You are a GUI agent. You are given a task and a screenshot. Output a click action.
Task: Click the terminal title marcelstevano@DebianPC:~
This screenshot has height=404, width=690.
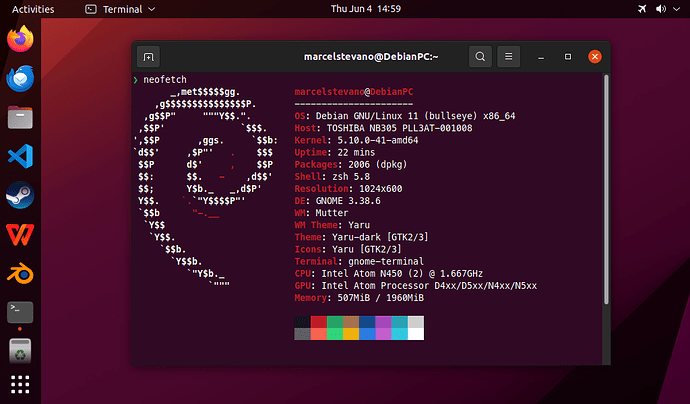tap(371, 57)
